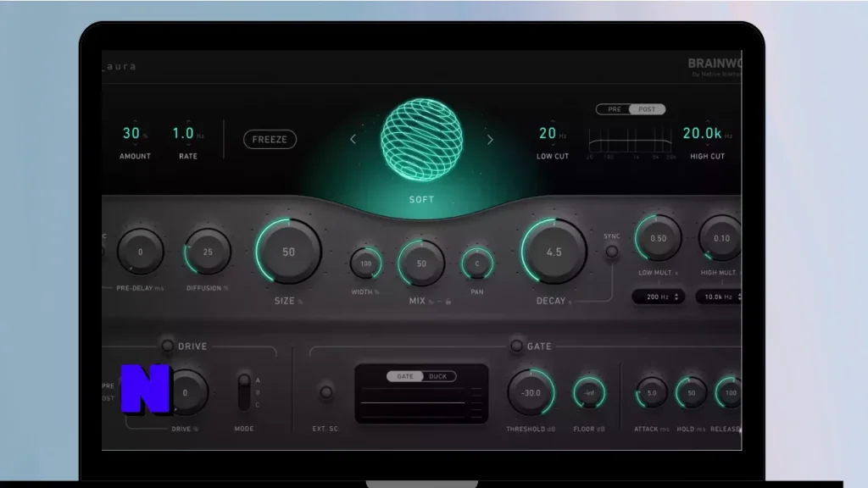
Task: Select drive mode A
Action: (258, 380)
